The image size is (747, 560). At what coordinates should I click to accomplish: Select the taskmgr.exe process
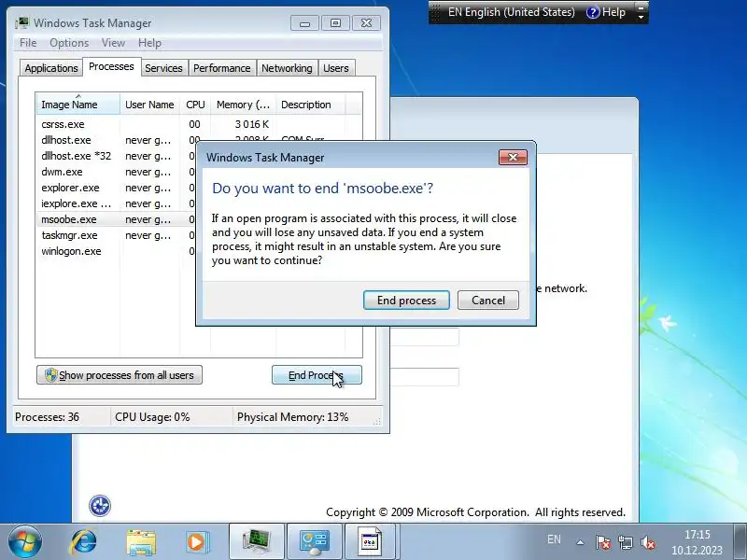tap(116, 235)
